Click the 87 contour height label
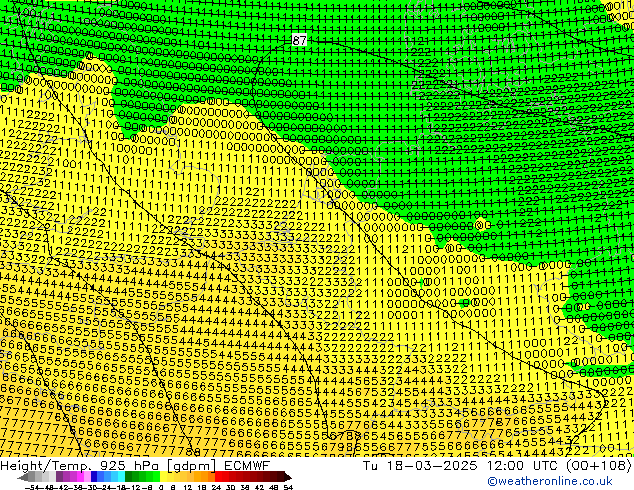 (x=299, y=40)
